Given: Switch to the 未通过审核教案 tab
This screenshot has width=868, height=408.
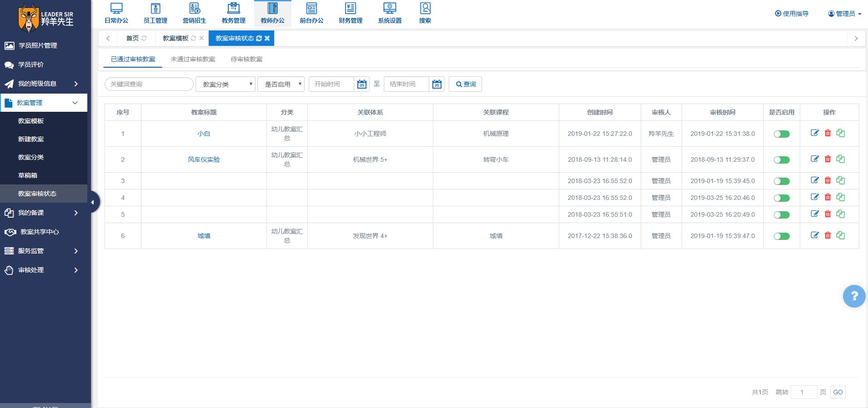Looking at the screenshot, I should (x=193, y=59).
